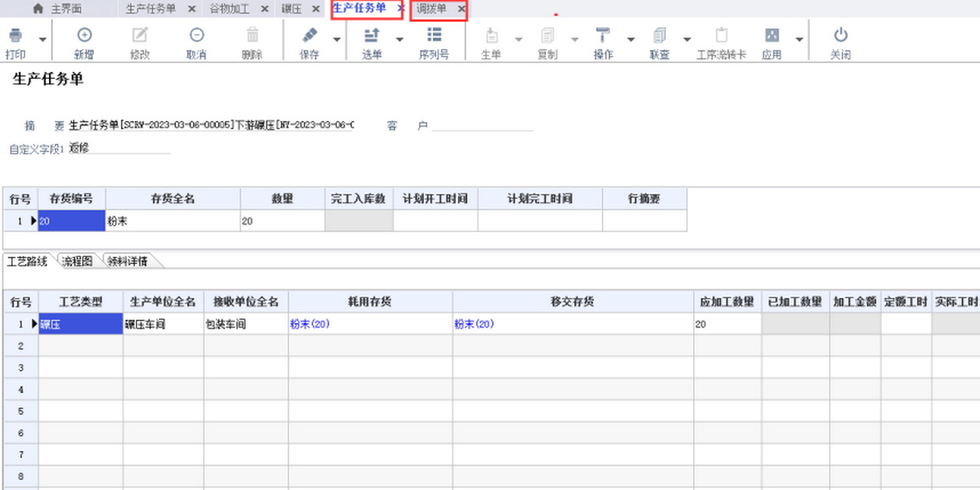Click the 粉末(20) link under 耗用存货
This screenshot has width=980, height=490.
[x=310, y=324]
